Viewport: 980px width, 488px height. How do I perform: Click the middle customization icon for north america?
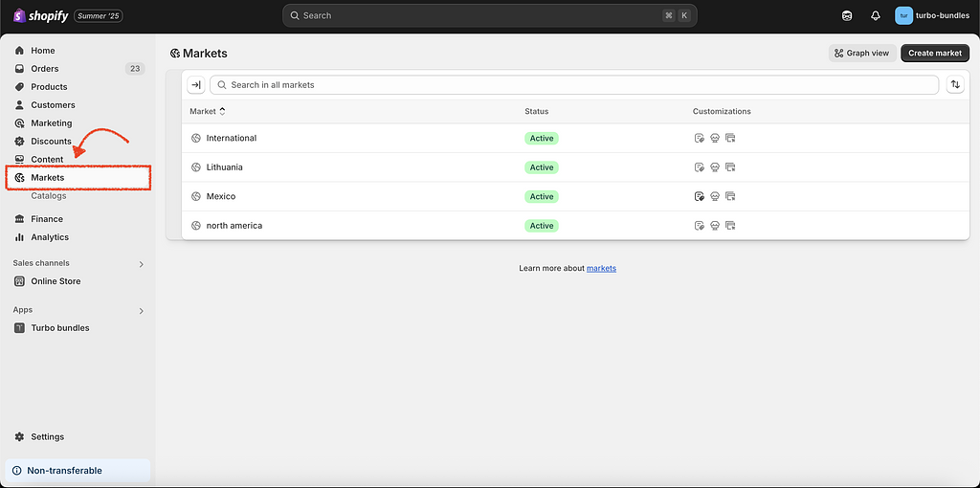pyautogui.click(x=715, y=226)
